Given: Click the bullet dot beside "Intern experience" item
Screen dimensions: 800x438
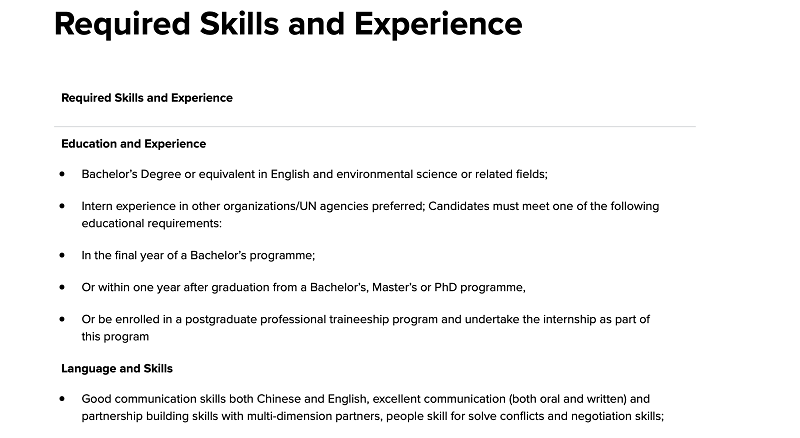Looking at the screenshot, I should pos(62,206).
